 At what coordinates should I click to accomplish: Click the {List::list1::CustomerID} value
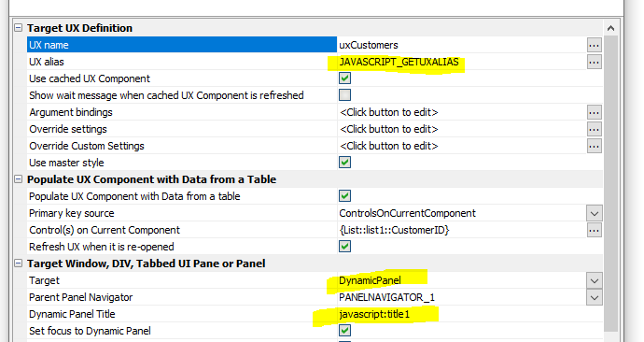coord(394,230)
